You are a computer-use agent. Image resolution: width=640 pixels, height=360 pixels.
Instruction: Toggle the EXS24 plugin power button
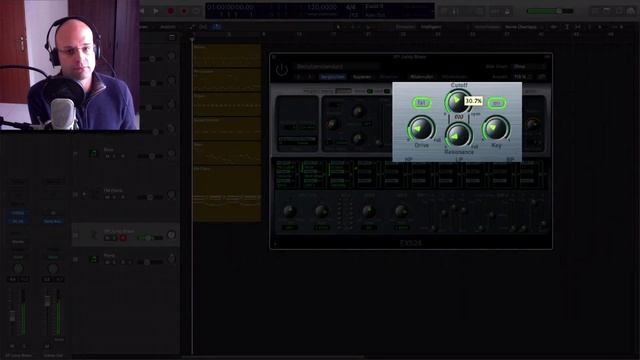tap(282, 70)
